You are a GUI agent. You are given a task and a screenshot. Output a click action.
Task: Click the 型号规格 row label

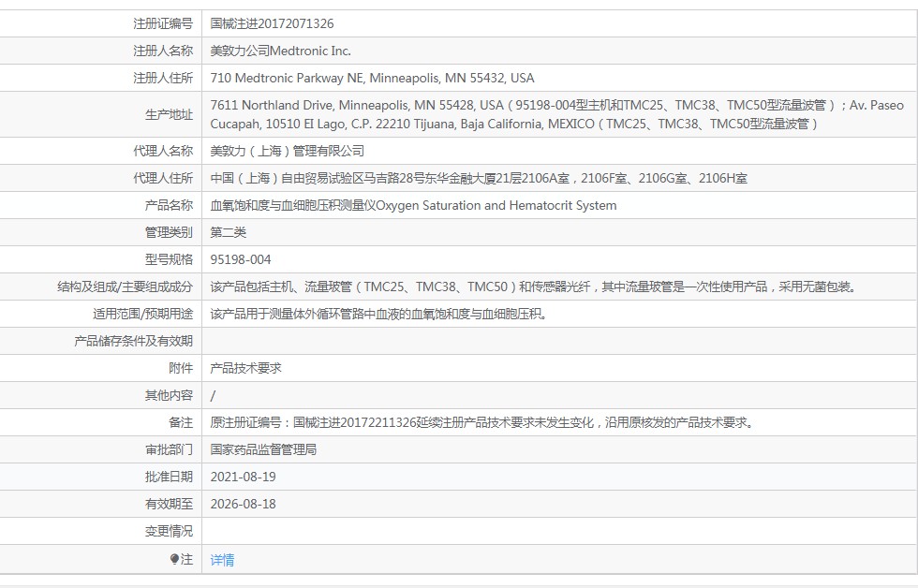coord(169,259)
